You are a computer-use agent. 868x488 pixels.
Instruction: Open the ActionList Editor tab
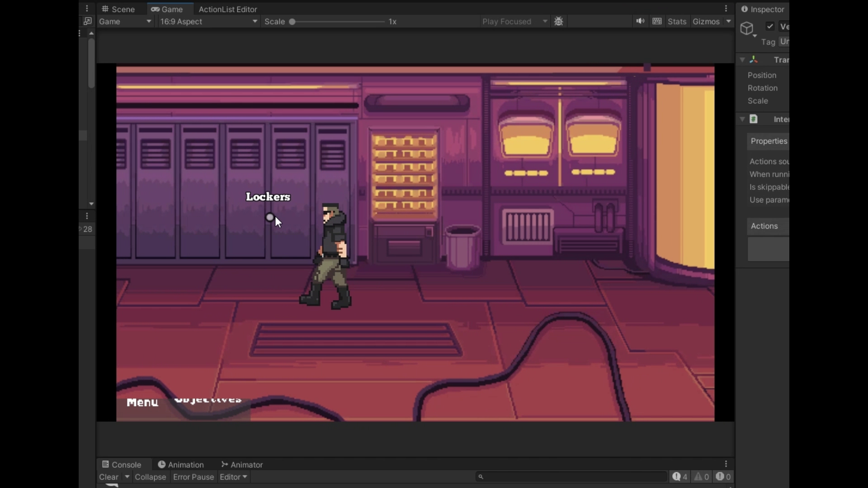[228, 9]
